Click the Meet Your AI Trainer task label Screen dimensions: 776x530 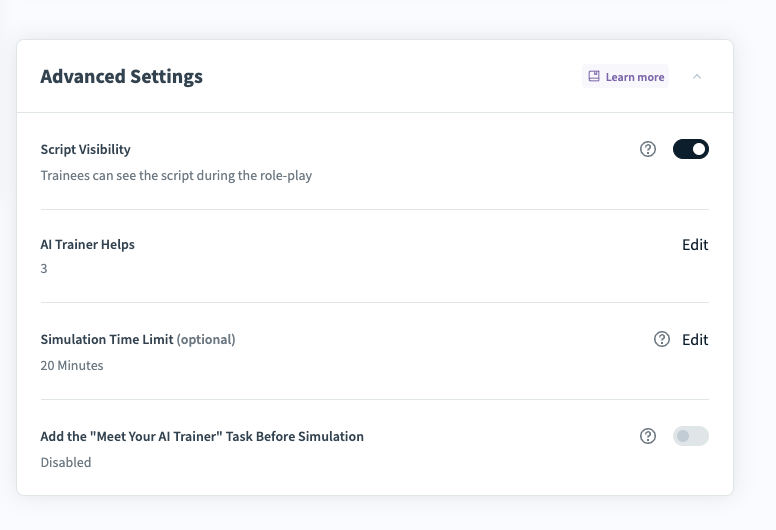[x=202, y=437]
